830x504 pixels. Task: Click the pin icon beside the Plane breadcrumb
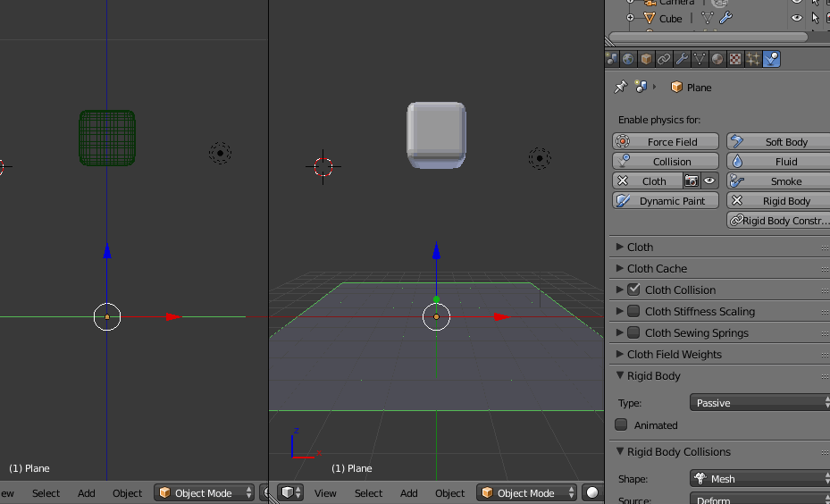pyautogui.click(x=620, y=87)
